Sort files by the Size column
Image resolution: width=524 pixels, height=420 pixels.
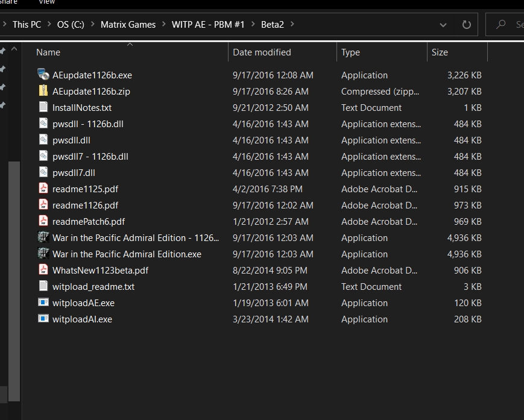pyautogui.click(x=458, y=52)
